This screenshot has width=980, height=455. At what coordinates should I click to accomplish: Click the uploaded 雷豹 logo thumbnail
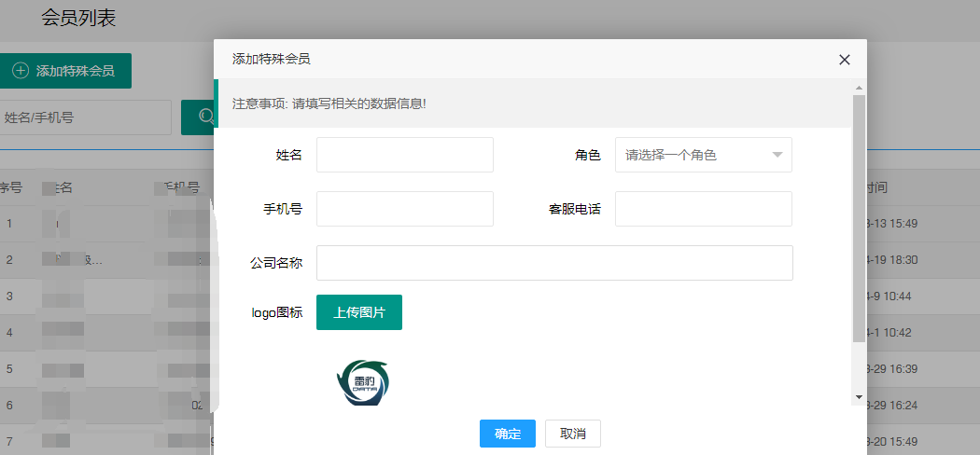362,382
